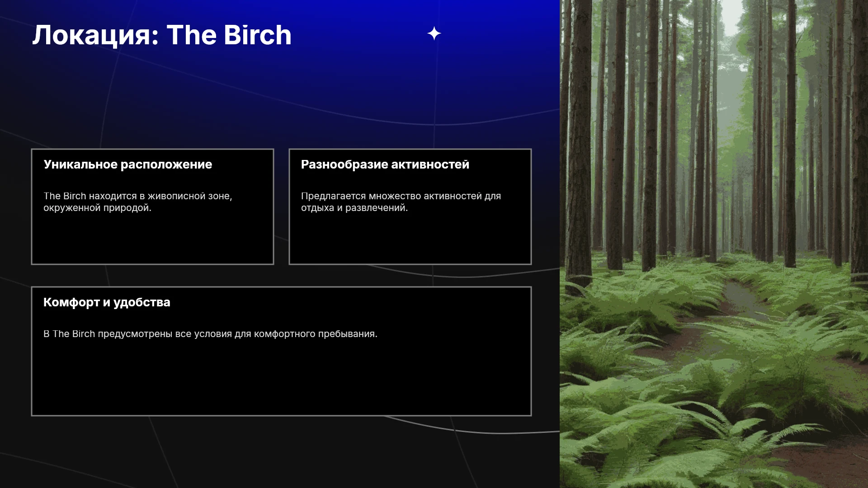Click empty area inside 'Комфорт и удобства' card
The height and width of the screenshot is (488, 868).
click(281, 380)
